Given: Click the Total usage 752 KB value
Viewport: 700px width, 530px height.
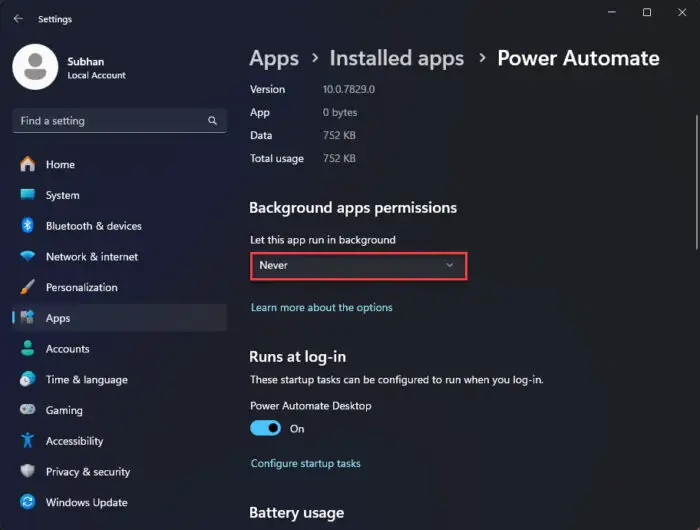Looking at the screenshot, I should coord(339,158).
